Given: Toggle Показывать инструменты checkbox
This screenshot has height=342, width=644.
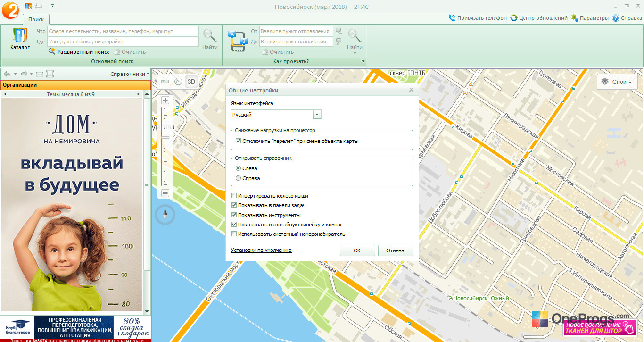Looking at the screenshot, I should pyautogui.click(x=234, y=215).
